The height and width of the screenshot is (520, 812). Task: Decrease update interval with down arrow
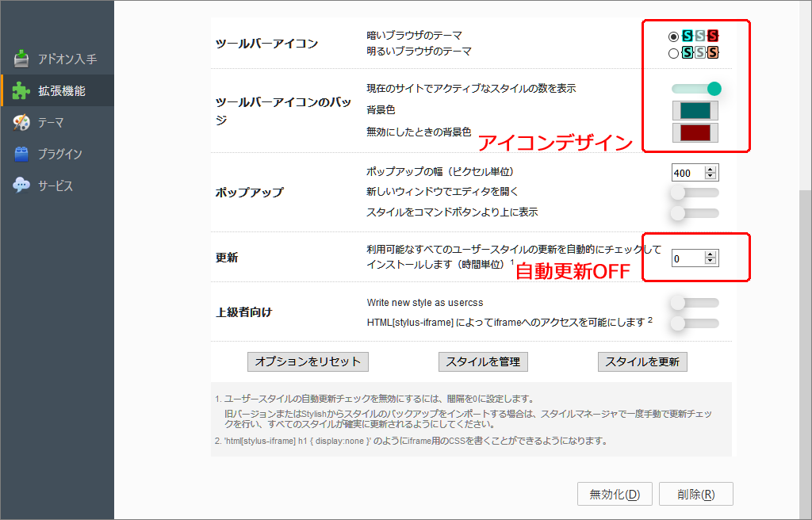click(710, 262)
